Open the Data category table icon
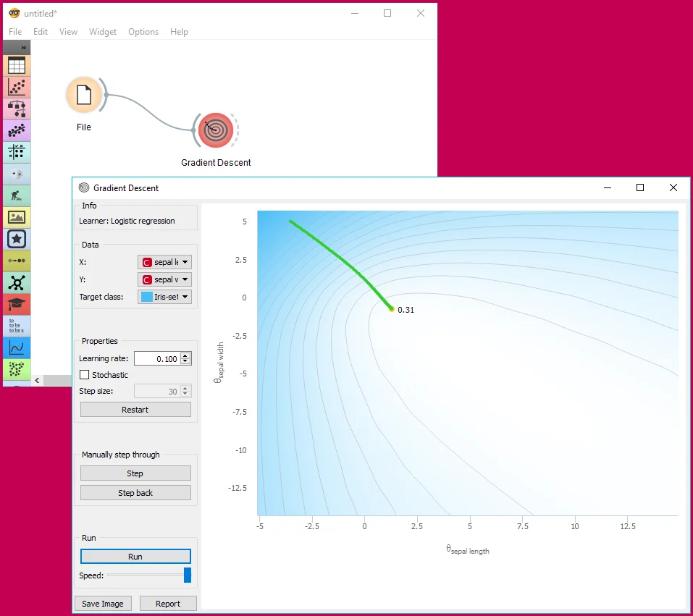Viewport: 693px width, 616px height. [x=16, y=66]
